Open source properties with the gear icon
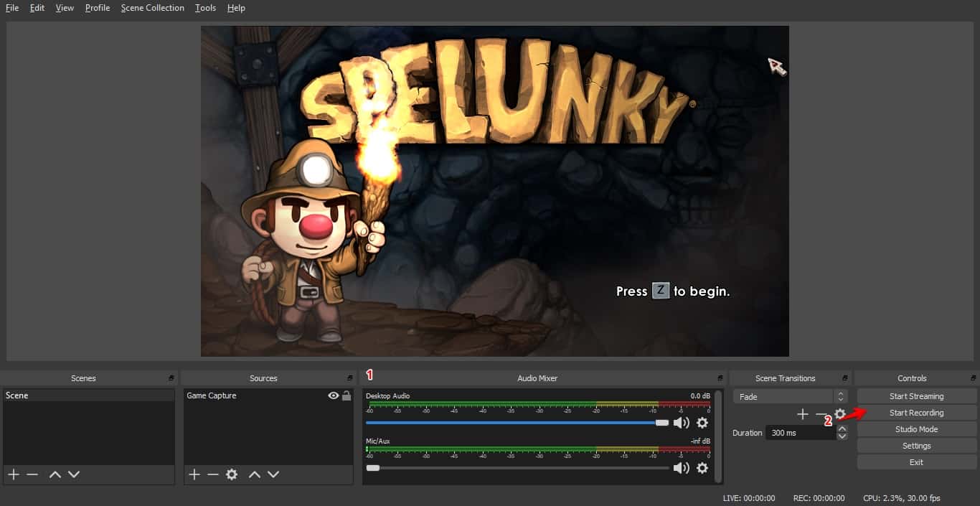 [x=232, y=474]
